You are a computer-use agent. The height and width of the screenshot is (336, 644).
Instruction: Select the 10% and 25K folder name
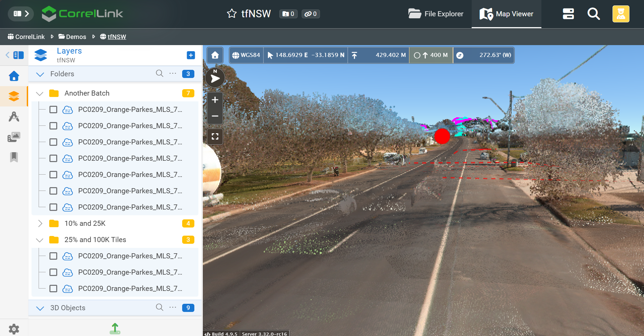[x=85, y=223]
